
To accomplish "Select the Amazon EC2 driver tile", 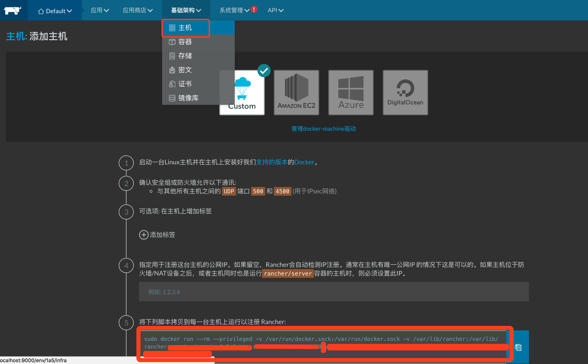I will pos(296,92).
